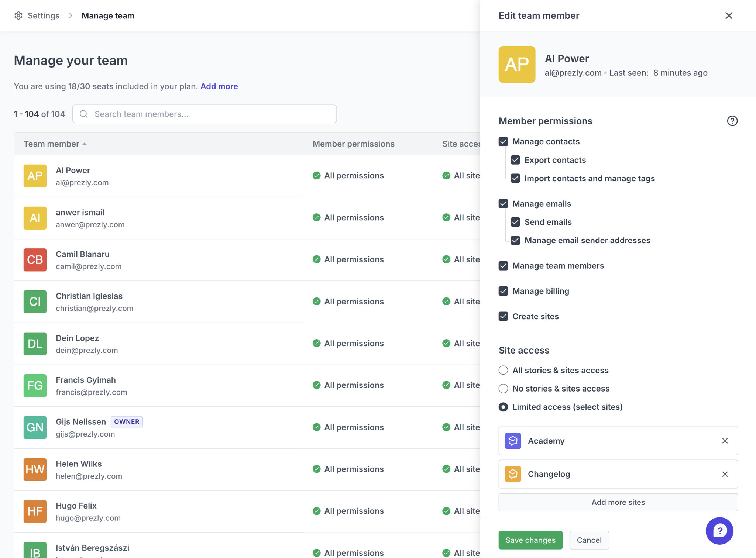Image resolution: width=756 pixels, height=558 pixels.
Task: Click the Changelog site icon
Action: tap(513, 474)
